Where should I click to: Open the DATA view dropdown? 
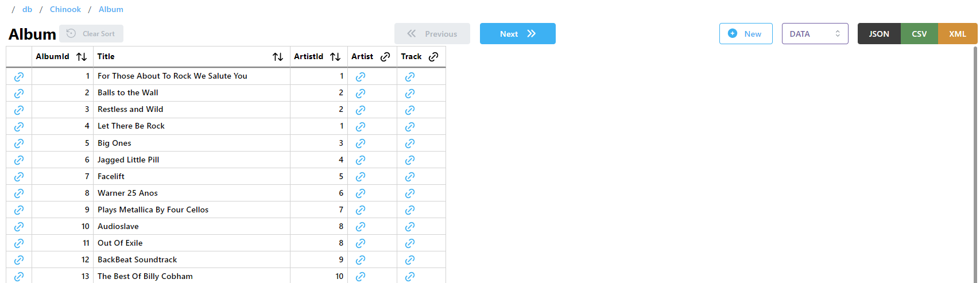815,34
